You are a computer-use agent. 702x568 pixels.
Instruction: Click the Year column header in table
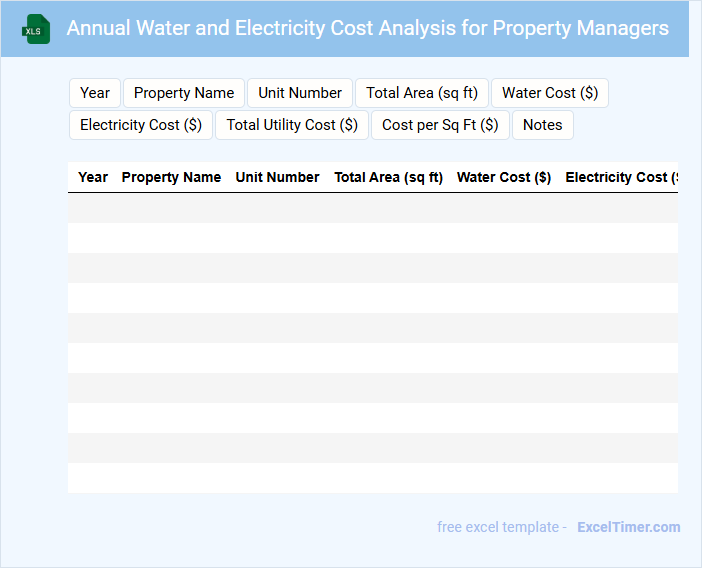click(93, 177)
